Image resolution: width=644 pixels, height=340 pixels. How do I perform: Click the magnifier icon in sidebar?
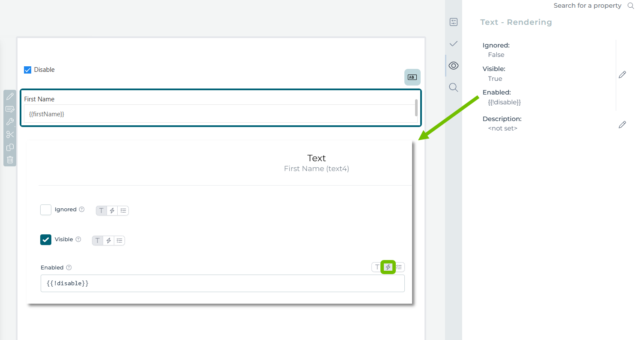(454, 88)
